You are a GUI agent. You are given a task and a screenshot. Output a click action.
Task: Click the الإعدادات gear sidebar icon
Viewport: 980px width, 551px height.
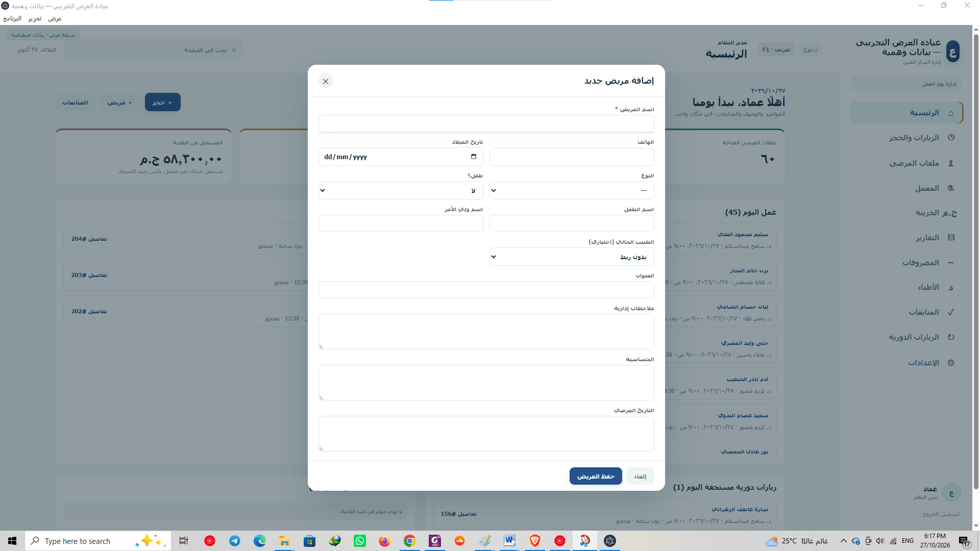pyautogui.click(x=951, y=363)
